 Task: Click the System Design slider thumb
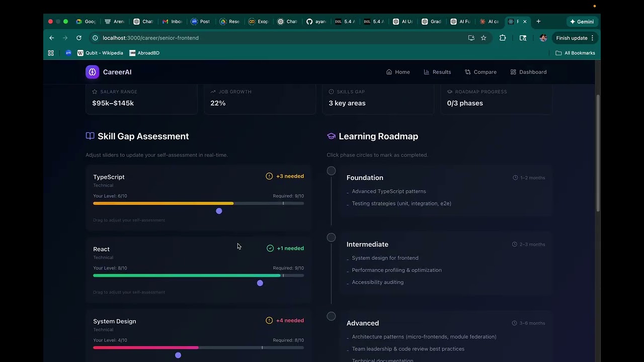(178, 355)
